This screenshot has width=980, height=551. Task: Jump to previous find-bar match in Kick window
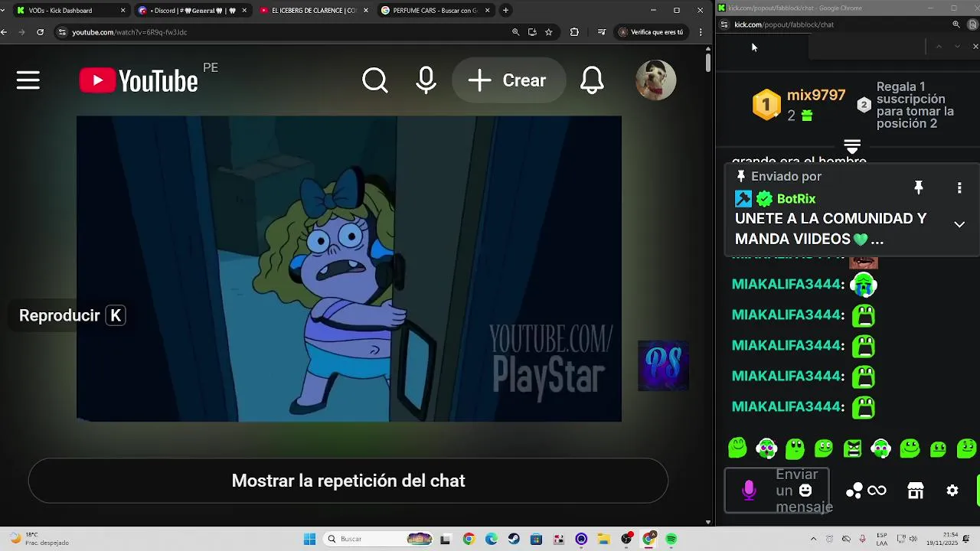click(x=939, y=47)
